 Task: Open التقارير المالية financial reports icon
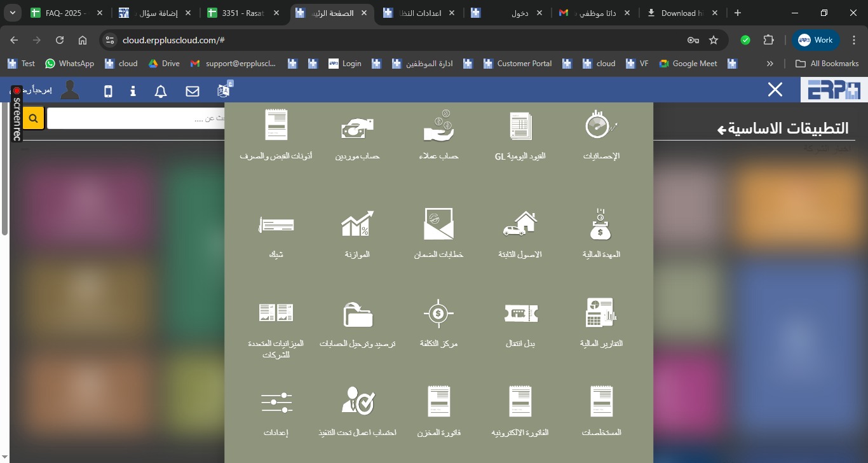click(600, 314)
